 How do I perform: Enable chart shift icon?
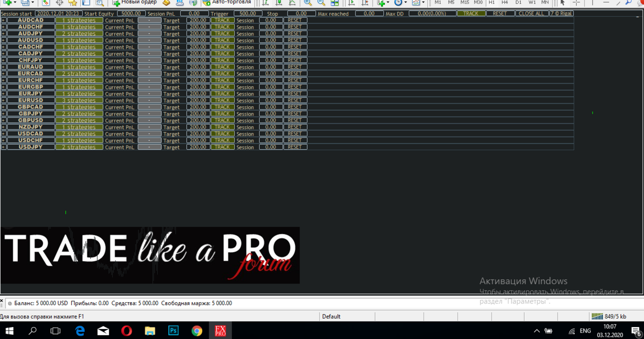(365, 2)
